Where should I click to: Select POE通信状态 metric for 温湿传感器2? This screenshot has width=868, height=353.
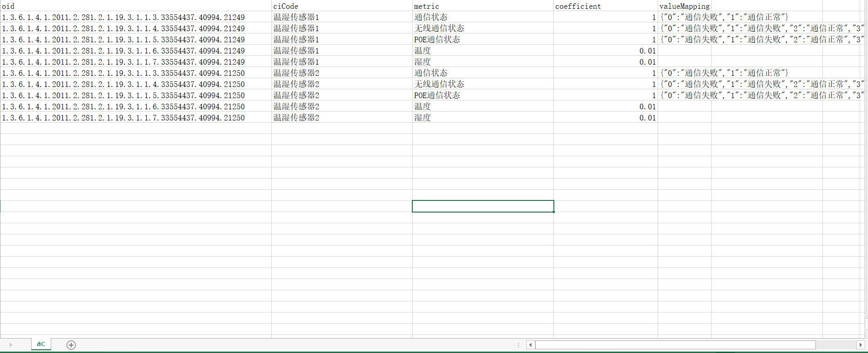coord(483,95)
